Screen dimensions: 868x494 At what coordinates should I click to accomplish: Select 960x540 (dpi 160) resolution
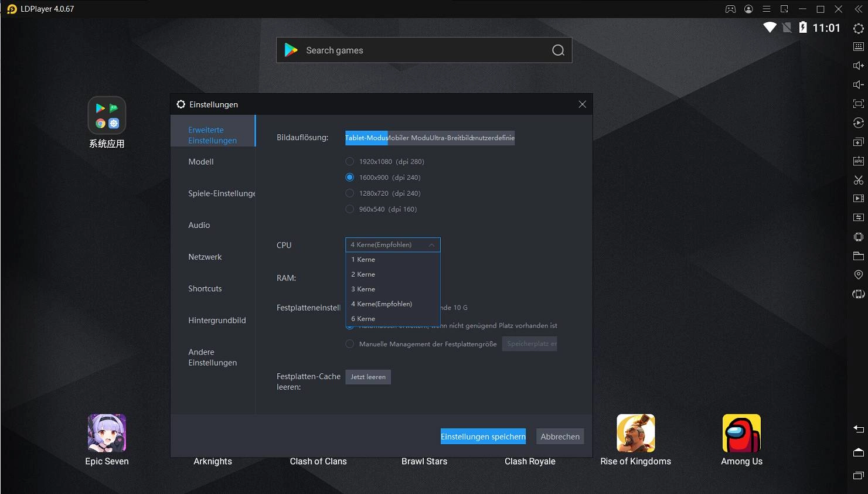tap(350, 209)
